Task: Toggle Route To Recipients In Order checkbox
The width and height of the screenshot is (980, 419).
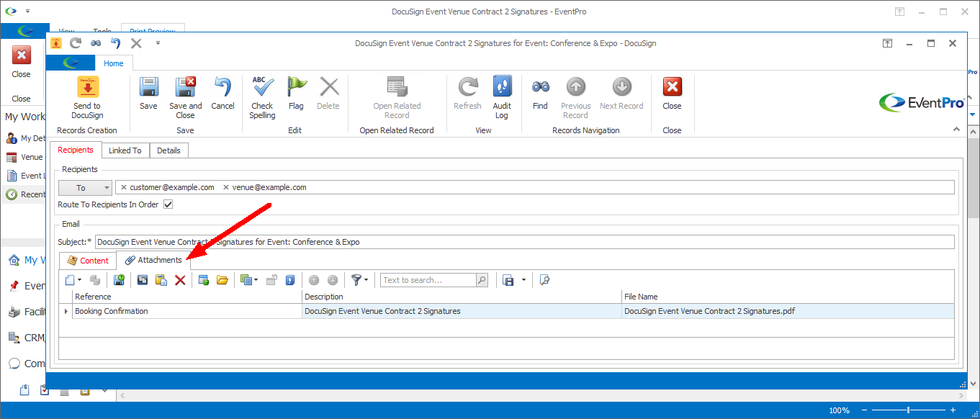Action: coord(168,204)
